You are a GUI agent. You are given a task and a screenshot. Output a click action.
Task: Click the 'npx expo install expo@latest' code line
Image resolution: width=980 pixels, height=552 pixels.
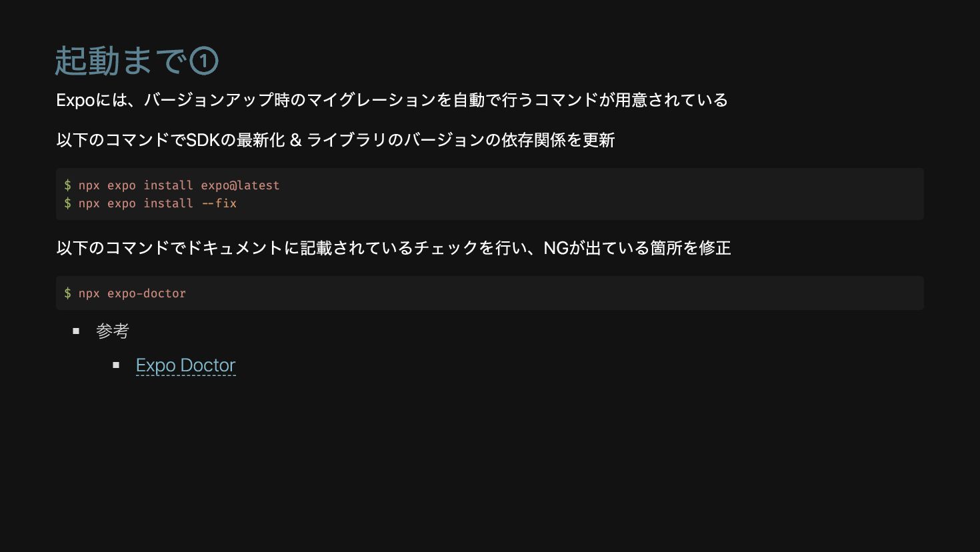pos(179,185)
